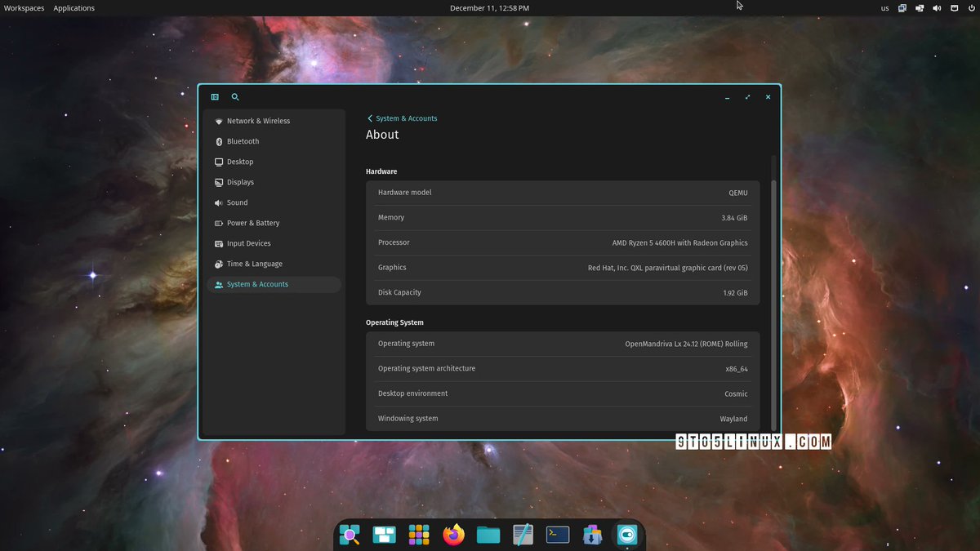980x551 pixels.
Task: Click the x86_64 architecture value
Action: [737, 369]
